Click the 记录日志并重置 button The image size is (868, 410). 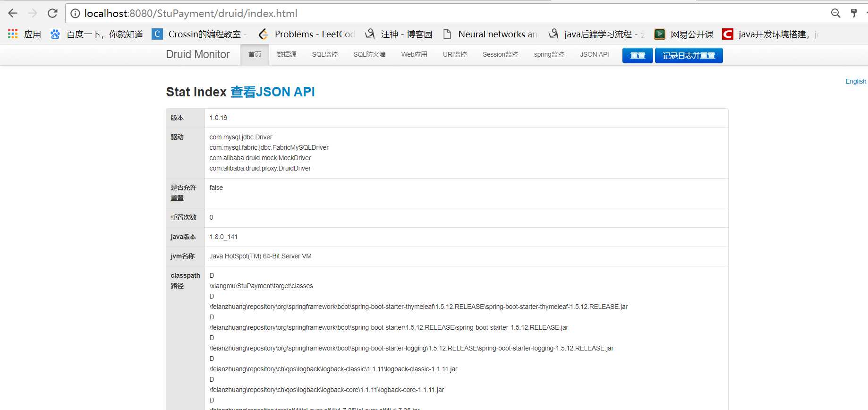pos(689,55)
